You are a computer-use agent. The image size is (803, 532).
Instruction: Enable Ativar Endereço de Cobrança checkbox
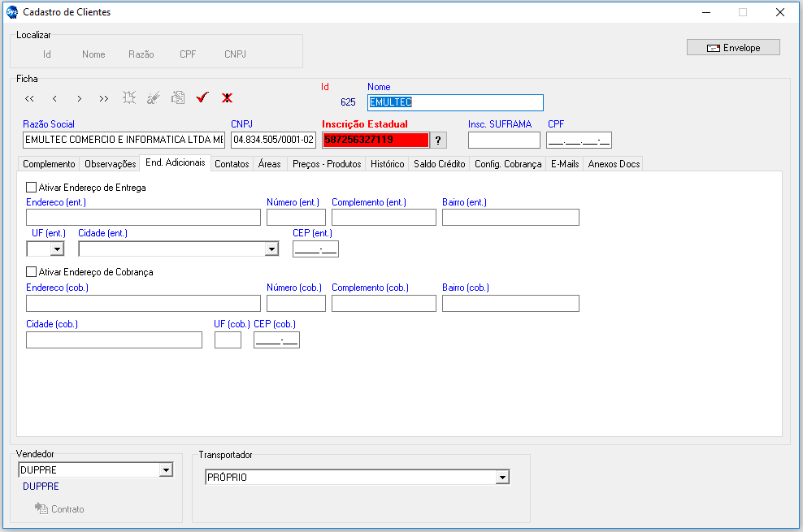pyautogui.click(x=32, y=272)
